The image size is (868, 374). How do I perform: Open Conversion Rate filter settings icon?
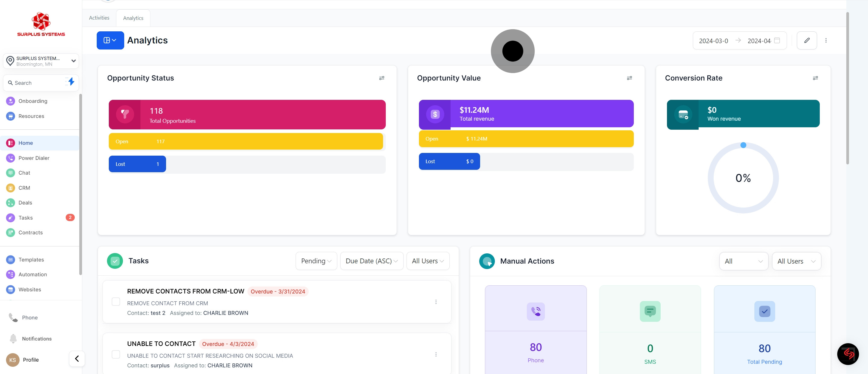[x=815, y=78]
